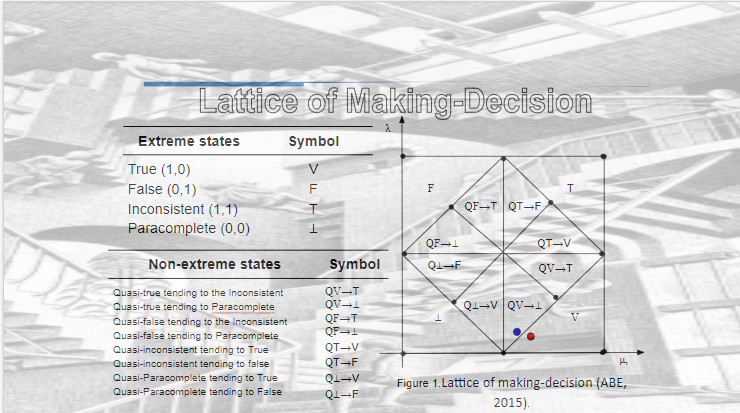Select symbol F in the False row
Viewport: 740px width, 413px height.
tap(312, 189)
